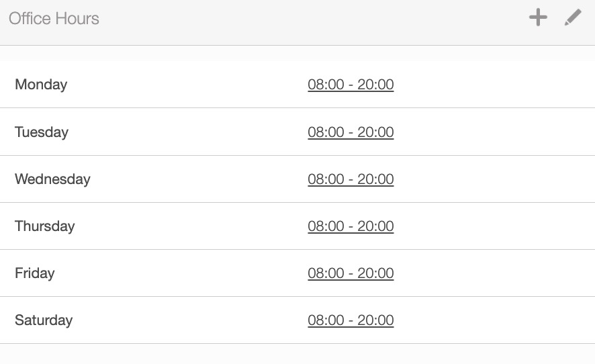The image size is (595, 364).
Task: Open Friday's 08:00 - 20:00 hours link
Action: coord(351,273)
